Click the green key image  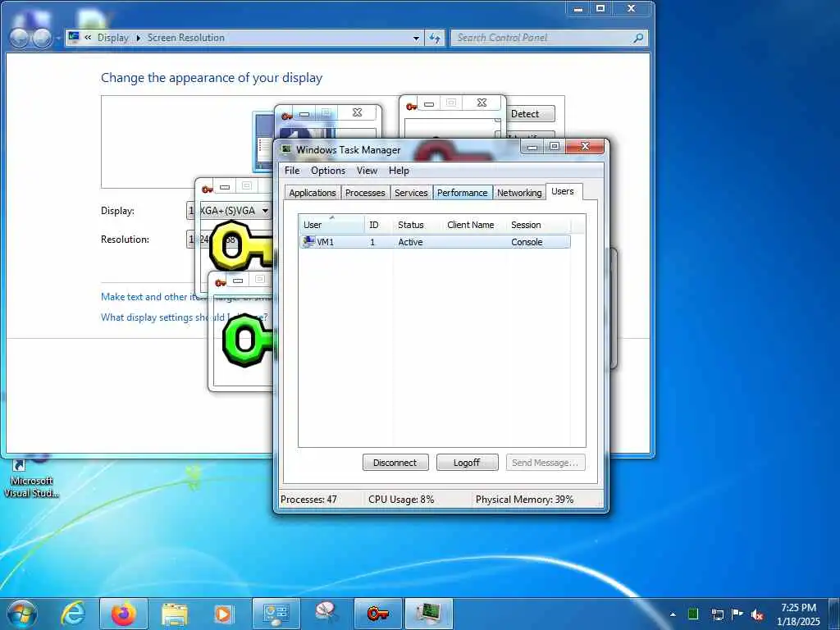(249, 340)
